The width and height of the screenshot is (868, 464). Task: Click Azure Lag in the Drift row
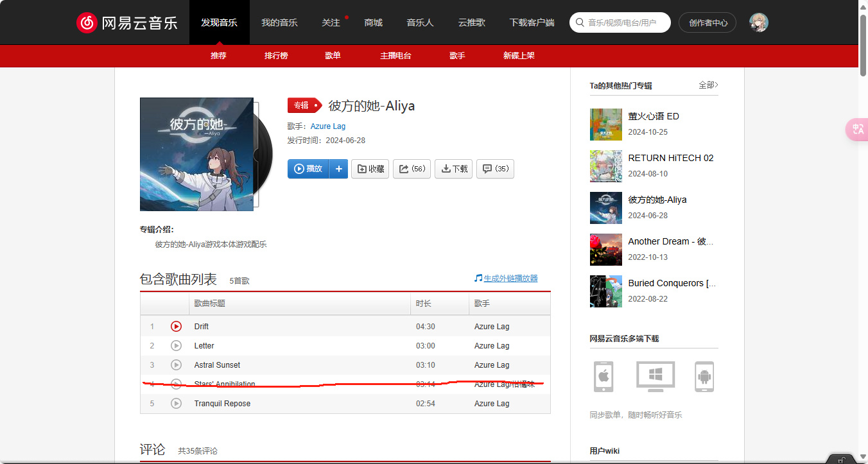click(x=492, y=327)
